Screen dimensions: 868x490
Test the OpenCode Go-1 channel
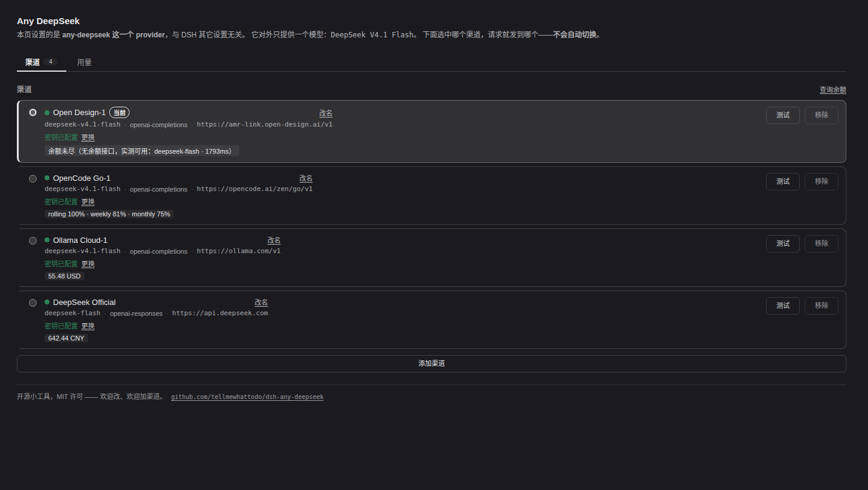(782, 181)
